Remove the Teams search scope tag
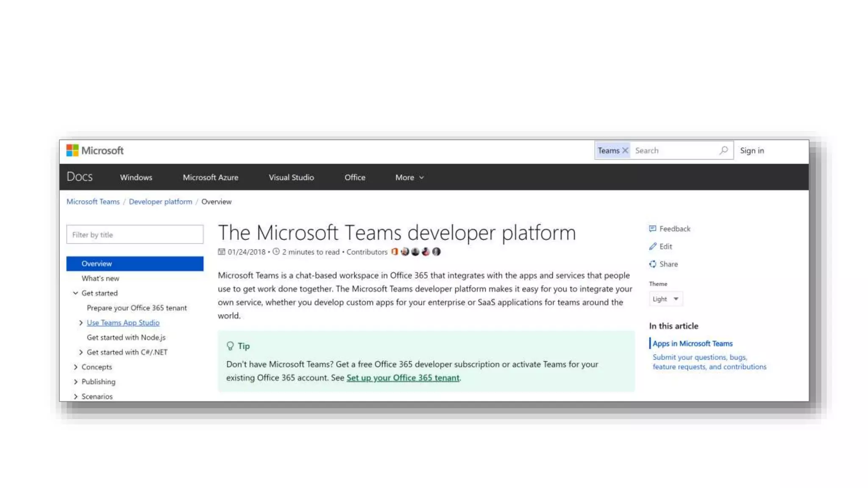Image resolution: width=868 pixels, height=488 pixels. pos(625,150)
